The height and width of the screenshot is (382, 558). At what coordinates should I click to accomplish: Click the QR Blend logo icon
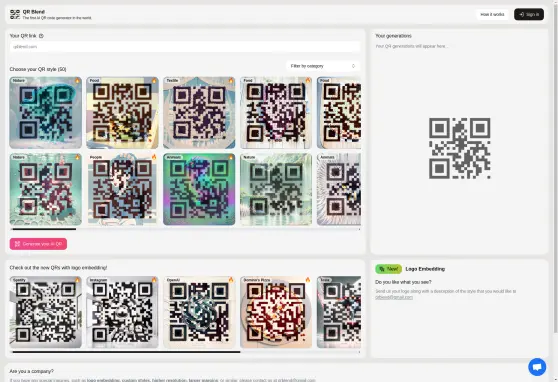pyautogui.click(x=15, y=15)
